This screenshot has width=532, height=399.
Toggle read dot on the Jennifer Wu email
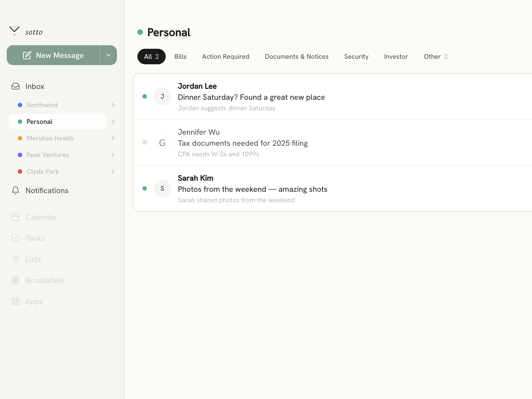point(145,142)
